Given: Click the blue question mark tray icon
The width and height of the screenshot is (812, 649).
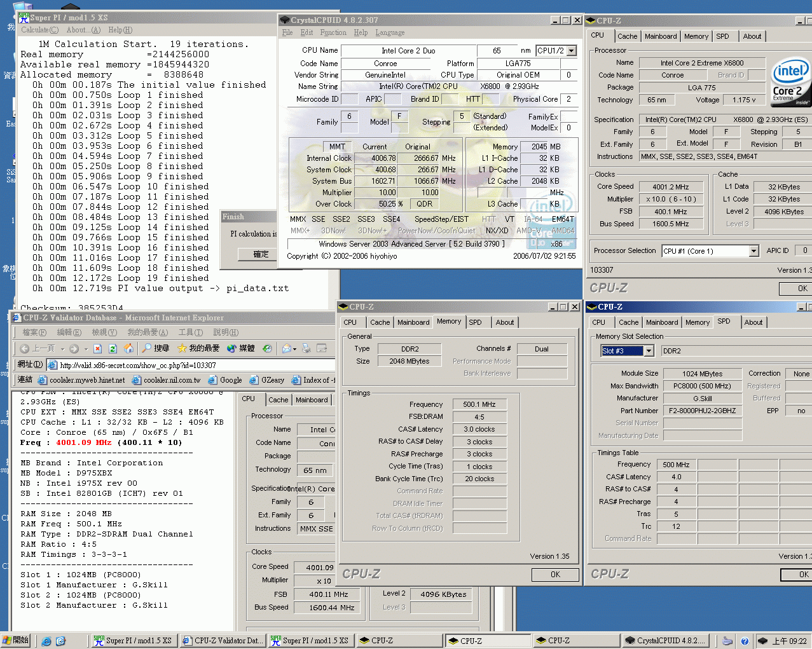Looking at the screenshot, I should click(745, 641).
